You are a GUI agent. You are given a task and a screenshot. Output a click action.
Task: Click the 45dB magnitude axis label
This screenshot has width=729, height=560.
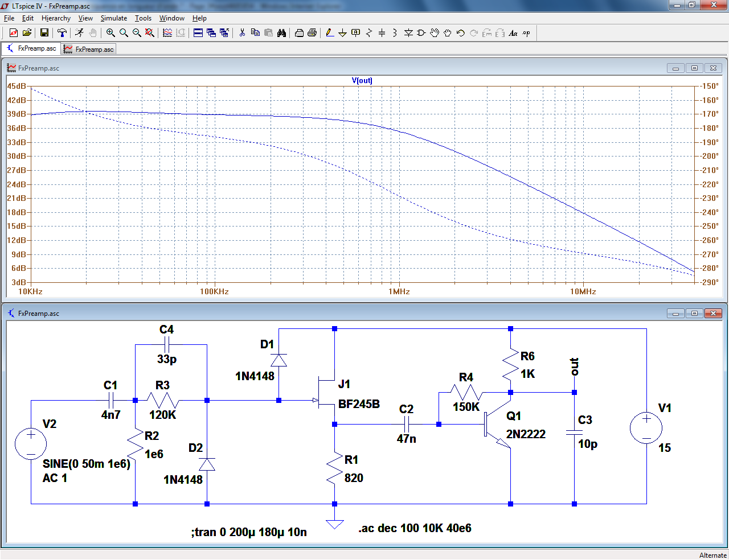(x=17, y=86)
